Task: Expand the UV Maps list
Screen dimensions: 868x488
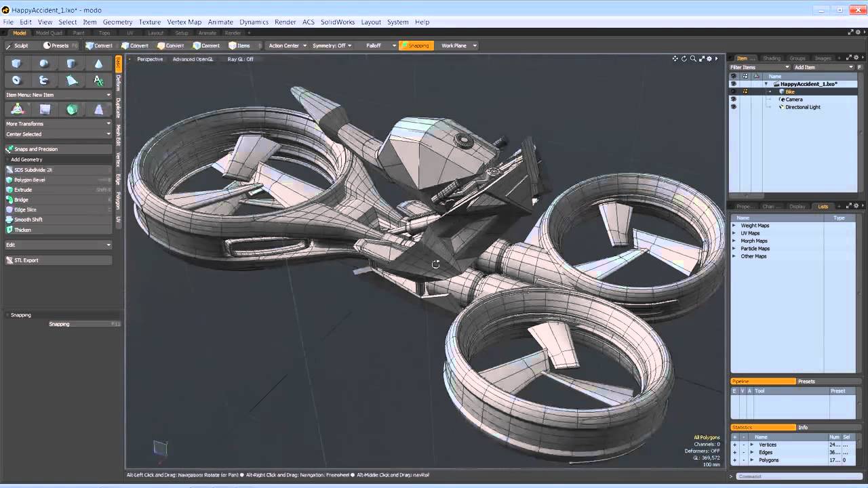Action: click(734, 233)
